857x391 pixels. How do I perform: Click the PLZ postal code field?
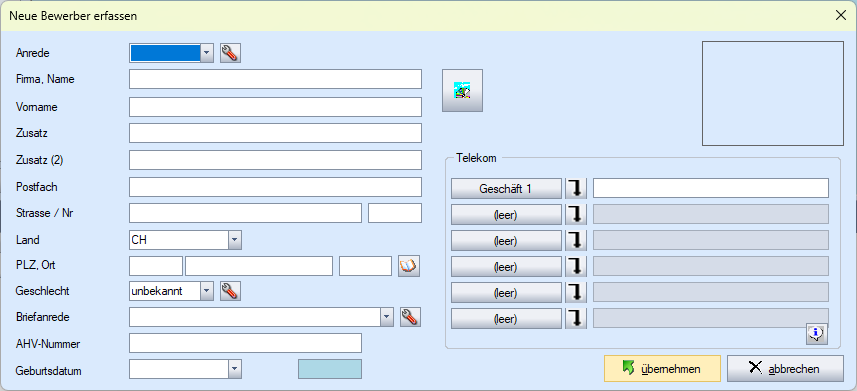pos(156,266)
